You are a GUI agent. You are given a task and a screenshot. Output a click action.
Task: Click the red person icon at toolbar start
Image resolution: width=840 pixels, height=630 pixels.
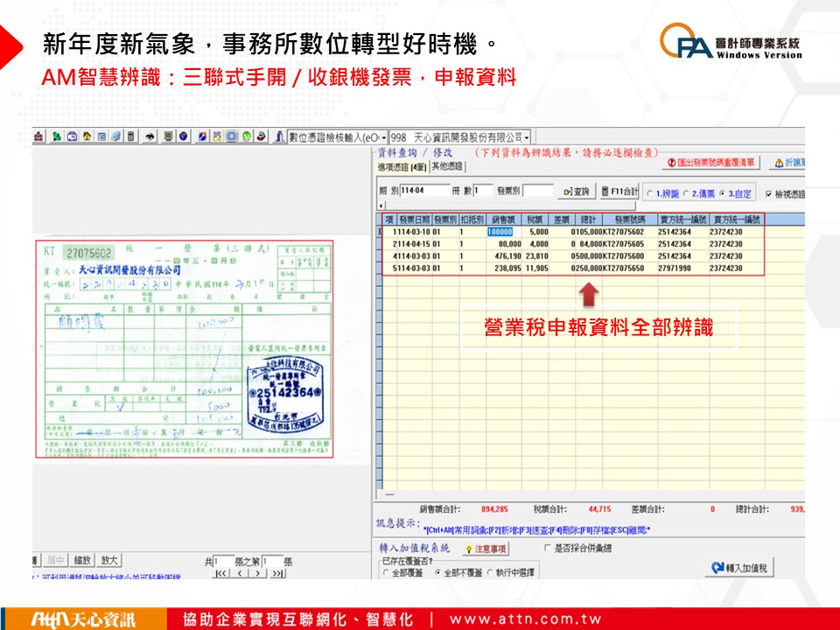tap(38, 136)
